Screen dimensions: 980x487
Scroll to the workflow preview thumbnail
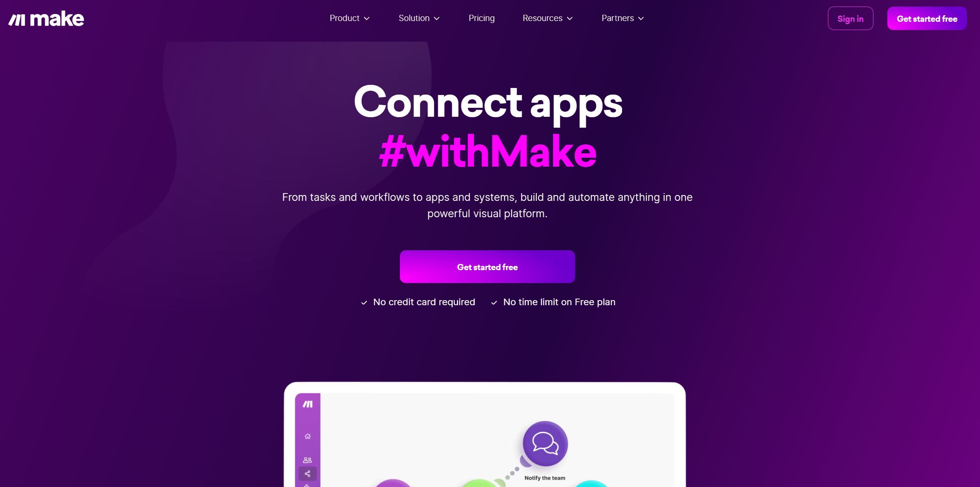coord(487,434)
